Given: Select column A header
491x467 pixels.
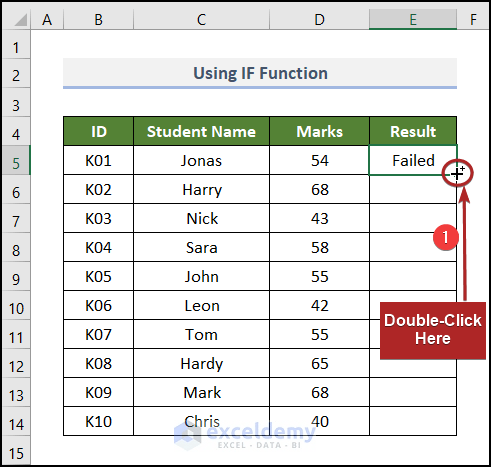Looking at the screenshot, I should point(47,20).
